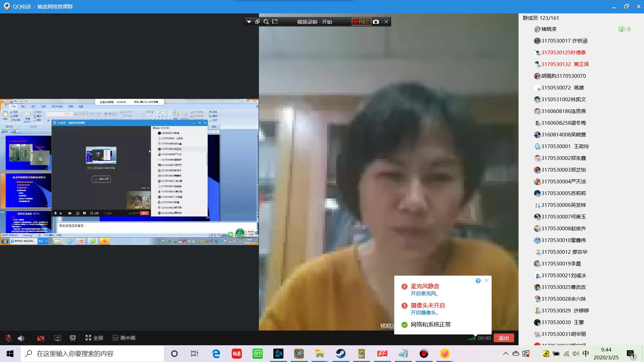The width and height of the screenshot is (644, 362).
Task: Unmute the microphone in call toolbar
Action: [x=8, y=338]
